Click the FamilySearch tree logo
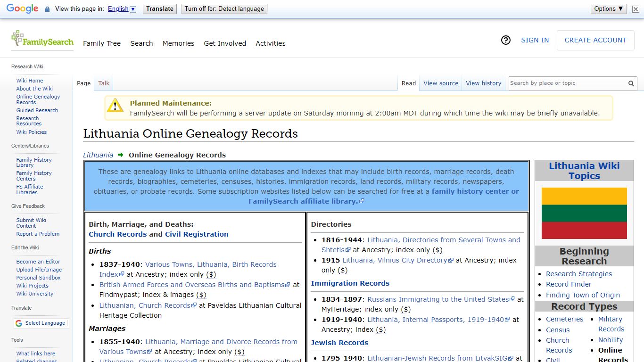Screen dimensions: 644x362 coord(42,40)
